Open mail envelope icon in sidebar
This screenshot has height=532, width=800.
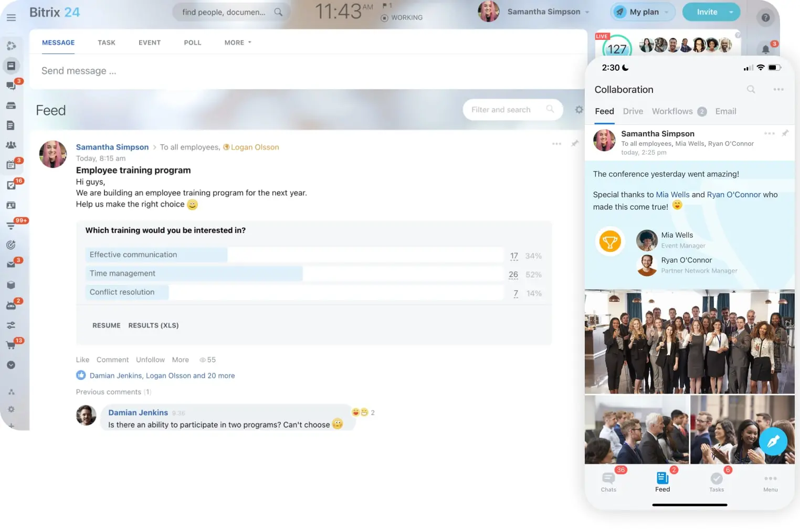coord(11,265)
